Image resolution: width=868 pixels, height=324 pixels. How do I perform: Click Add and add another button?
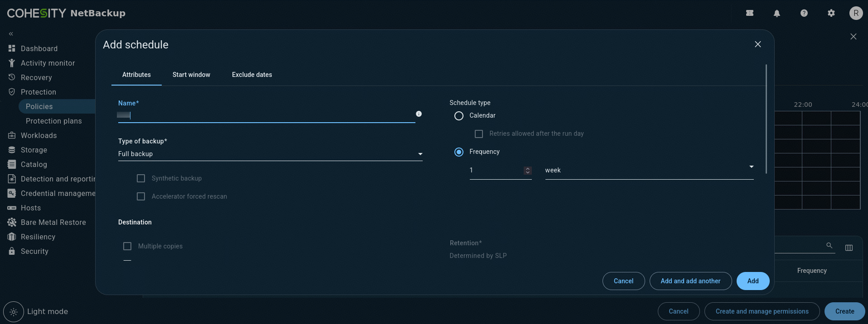coord(690,281)
